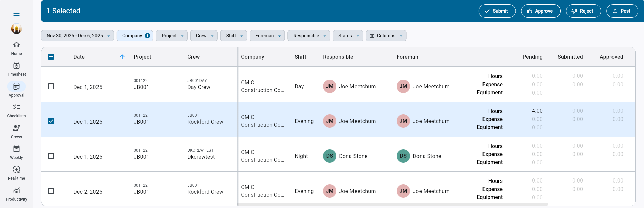Click the horizontal table scrollbar
The image size is (644, 208).
click(x=393, y=204)
